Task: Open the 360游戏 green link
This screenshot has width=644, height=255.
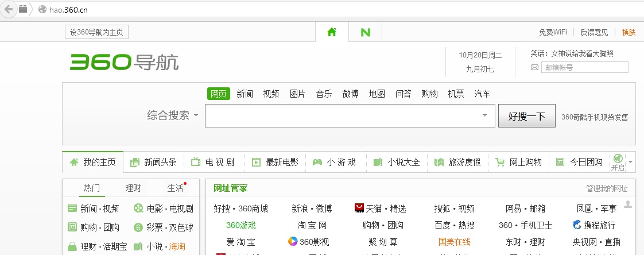Action: pos(241,225)
